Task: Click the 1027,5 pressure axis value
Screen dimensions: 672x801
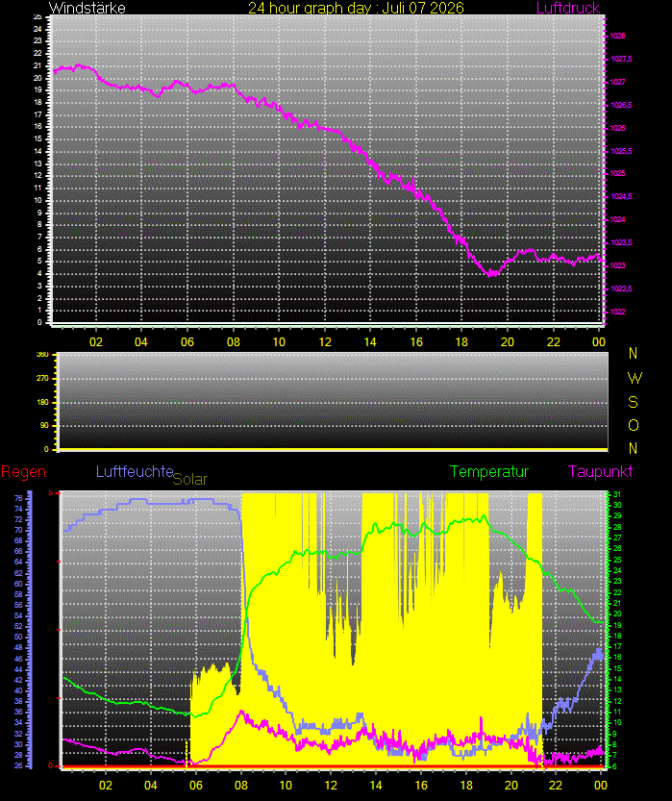Action: click(x=621, y=60)
